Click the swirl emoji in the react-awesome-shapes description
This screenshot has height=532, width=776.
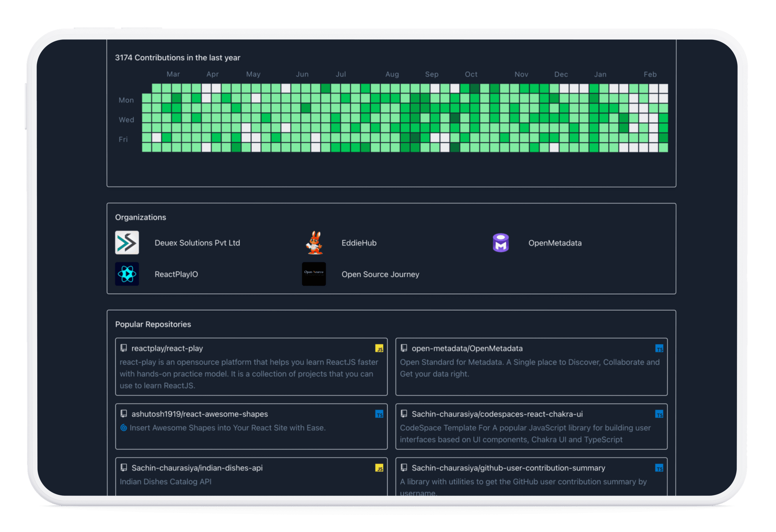pos(123,428)
